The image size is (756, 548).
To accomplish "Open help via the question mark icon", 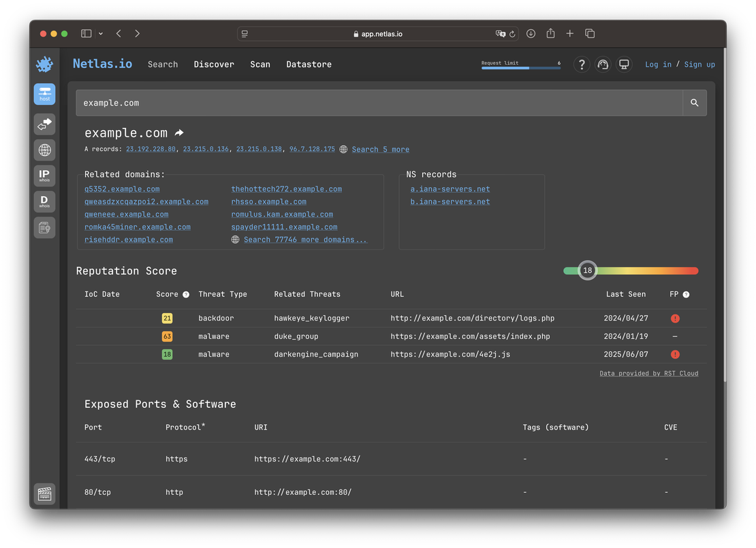I will click(x=582, y=64).
